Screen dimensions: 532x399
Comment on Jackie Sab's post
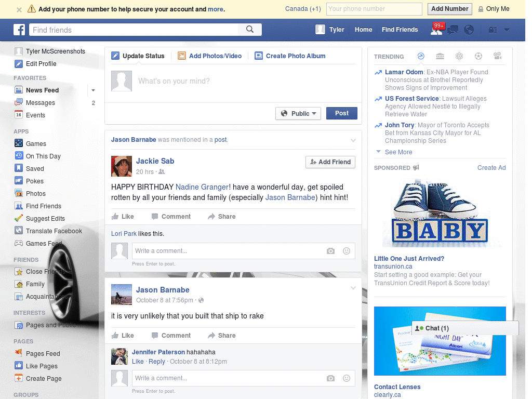[171, 217]
